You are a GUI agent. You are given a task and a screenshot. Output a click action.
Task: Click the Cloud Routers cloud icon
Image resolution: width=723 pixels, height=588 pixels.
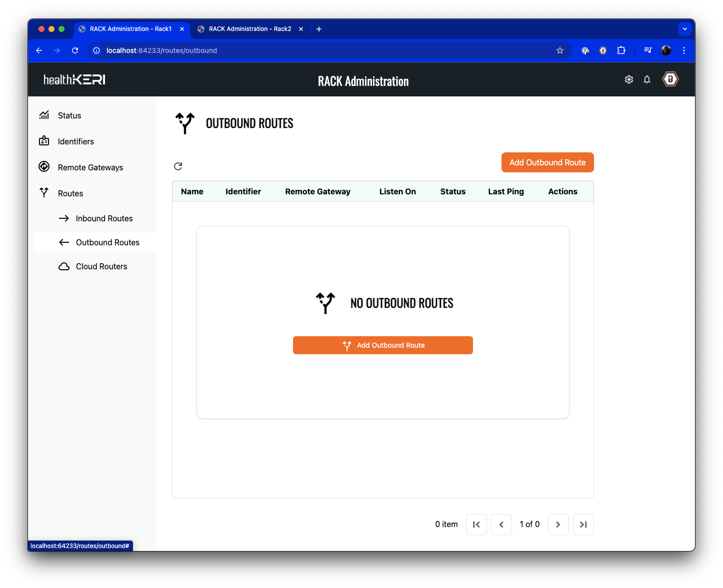64,266
